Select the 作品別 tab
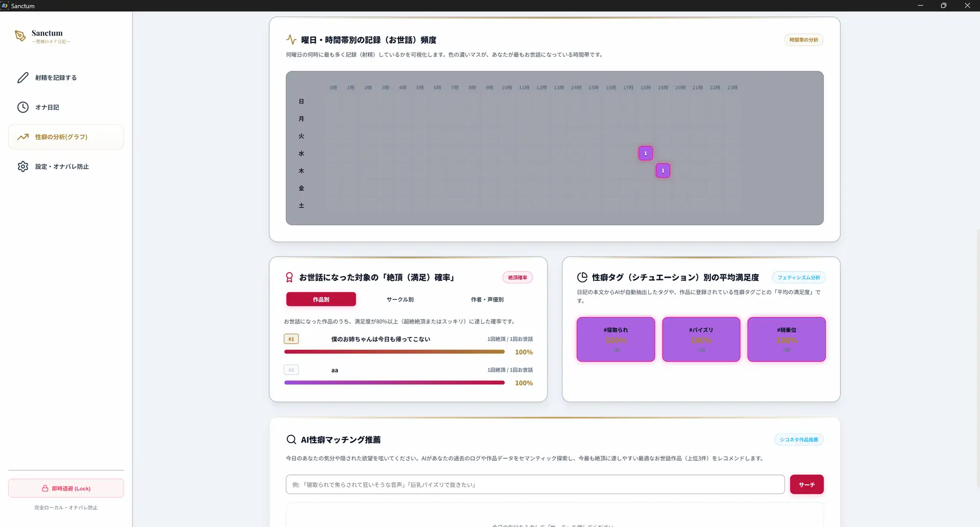This screenshot has height=527, width=980. 321,300
